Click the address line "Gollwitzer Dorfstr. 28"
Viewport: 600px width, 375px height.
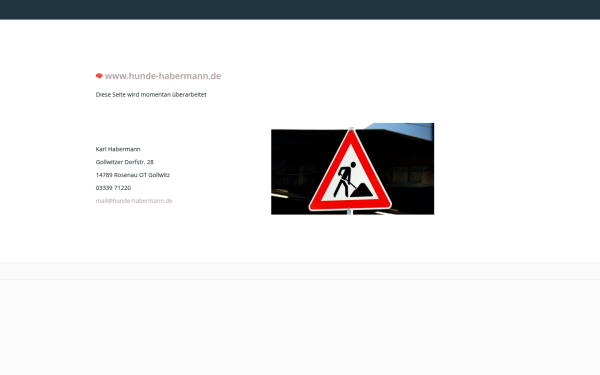124,162
